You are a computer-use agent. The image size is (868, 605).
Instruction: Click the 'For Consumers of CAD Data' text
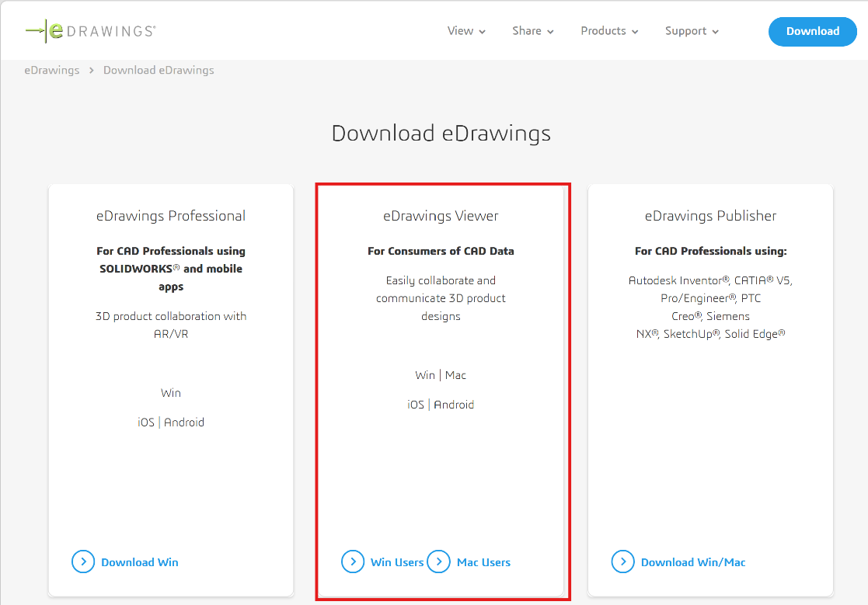pyautogui.click(x=441, y=251)
